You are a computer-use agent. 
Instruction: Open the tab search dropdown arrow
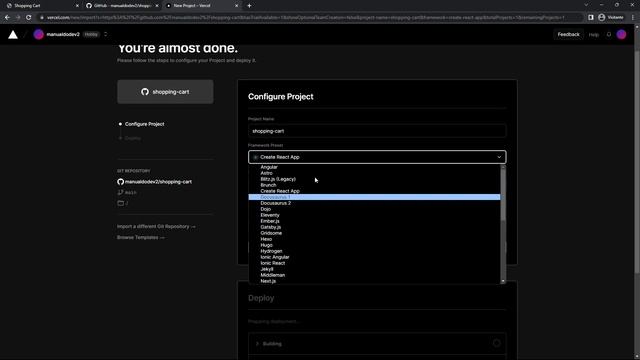pyautogui.click(x=586, y=5)
